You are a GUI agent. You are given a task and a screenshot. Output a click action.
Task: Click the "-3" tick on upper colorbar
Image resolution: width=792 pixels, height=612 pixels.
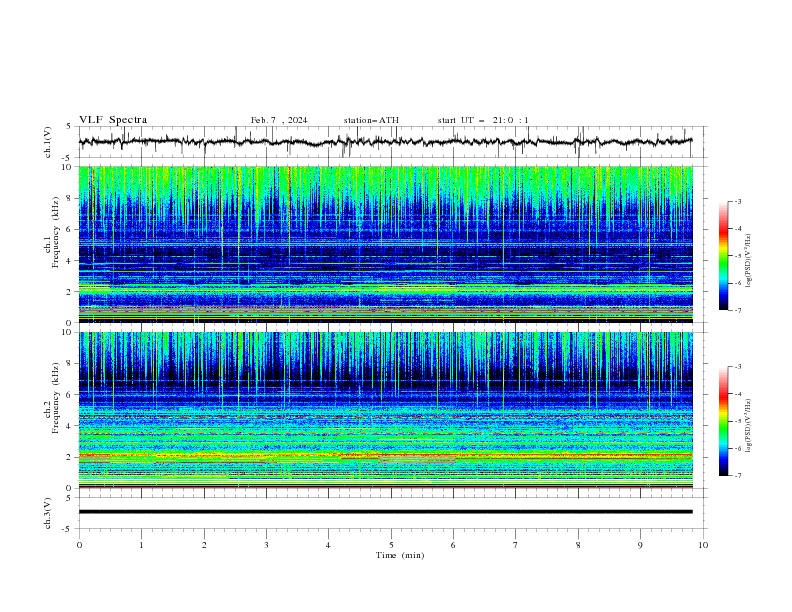(738, 201)
